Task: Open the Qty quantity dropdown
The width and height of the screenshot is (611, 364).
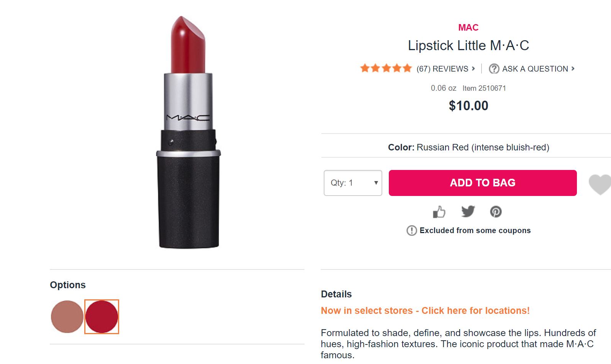Action: click(353, 183)
